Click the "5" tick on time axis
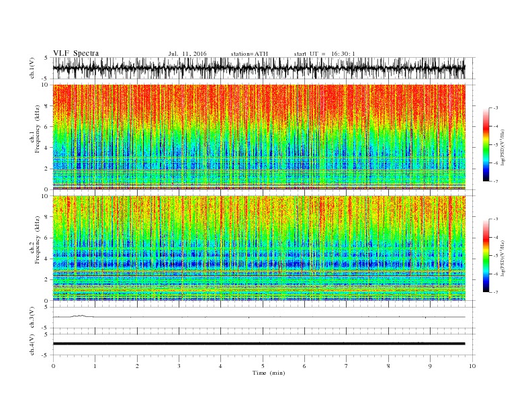This screenshot has height=411, width=532. click(x=263, y=366)
